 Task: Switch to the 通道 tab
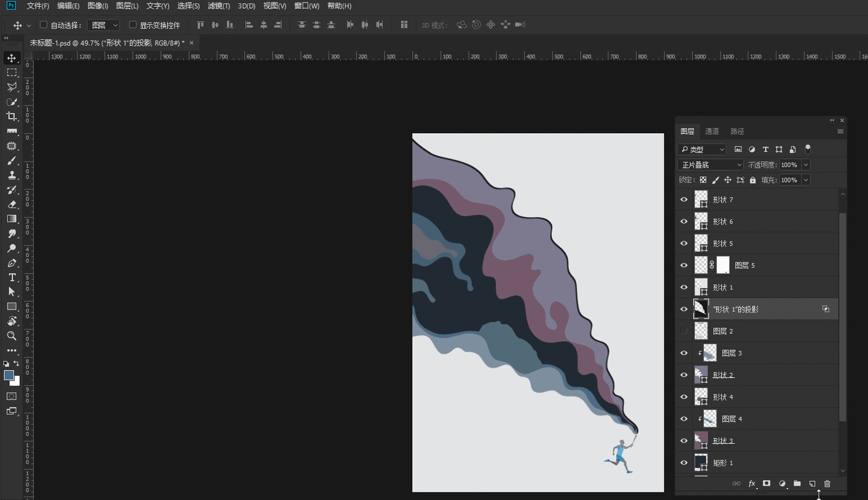(712, 131)
